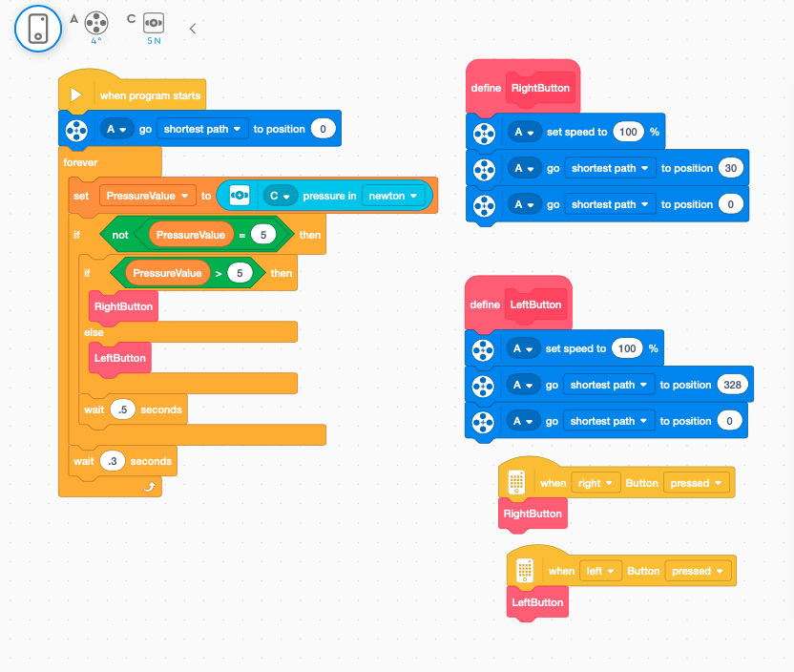Click the position 328 input field
Viewport: 794px width, 672px height.
click(x=731, y=385)
